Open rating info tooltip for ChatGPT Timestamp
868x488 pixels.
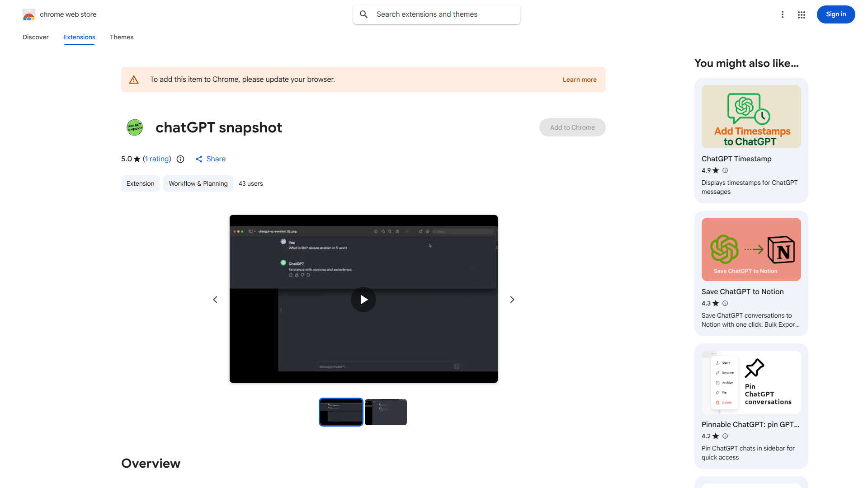[x=725, y=170]
